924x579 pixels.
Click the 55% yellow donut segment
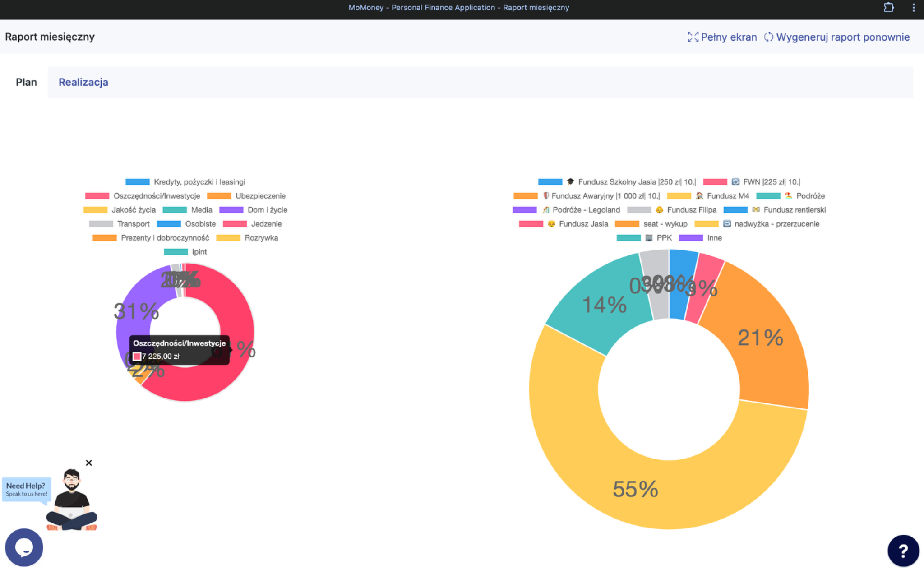click(x=635, y=489)
